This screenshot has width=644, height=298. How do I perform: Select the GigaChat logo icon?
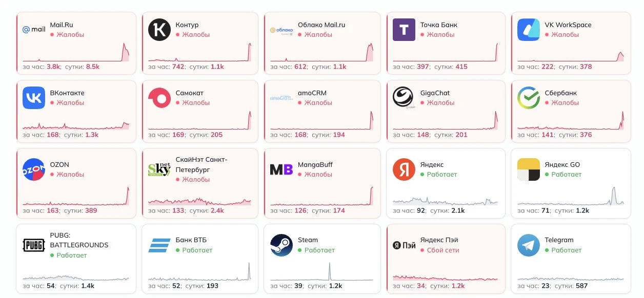404,98
